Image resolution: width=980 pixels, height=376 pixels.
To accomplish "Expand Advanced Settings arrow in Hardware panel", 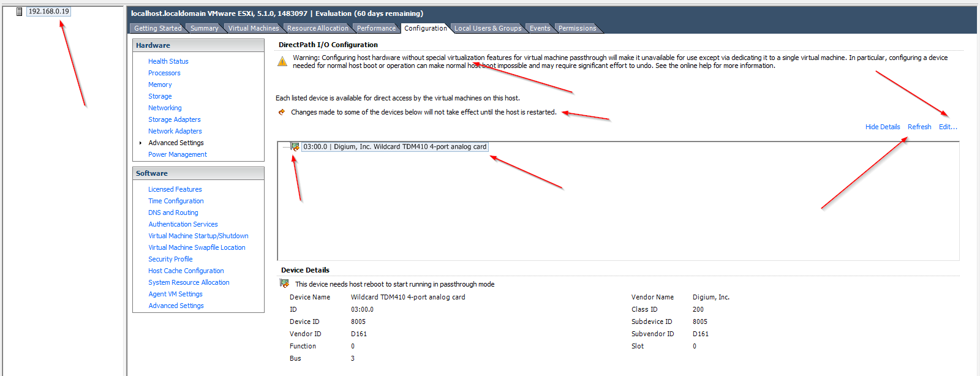I will tap(140, 143).
